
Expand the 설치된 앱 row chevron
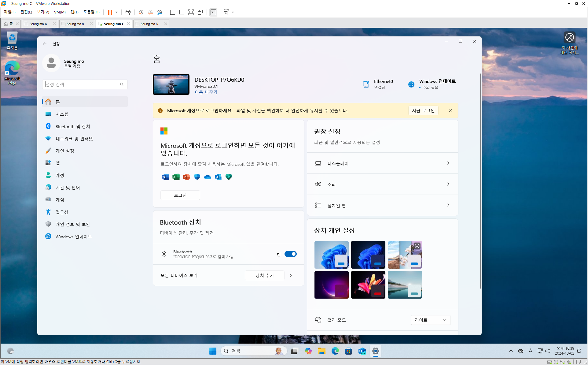point(448,205)
